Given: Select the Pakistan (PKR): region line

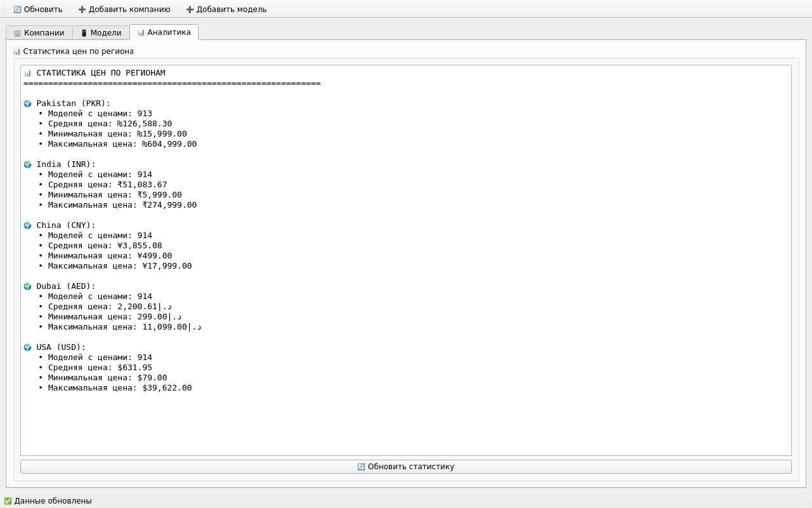Looking at the screenshot, I should click(x=74, y=104).
